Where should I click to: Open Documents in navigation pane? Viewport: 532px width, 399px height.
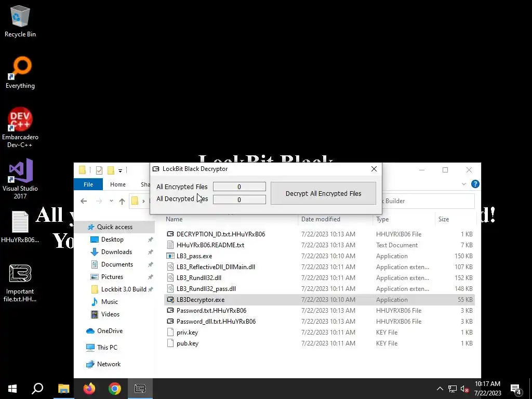click(x=117, y=264)
